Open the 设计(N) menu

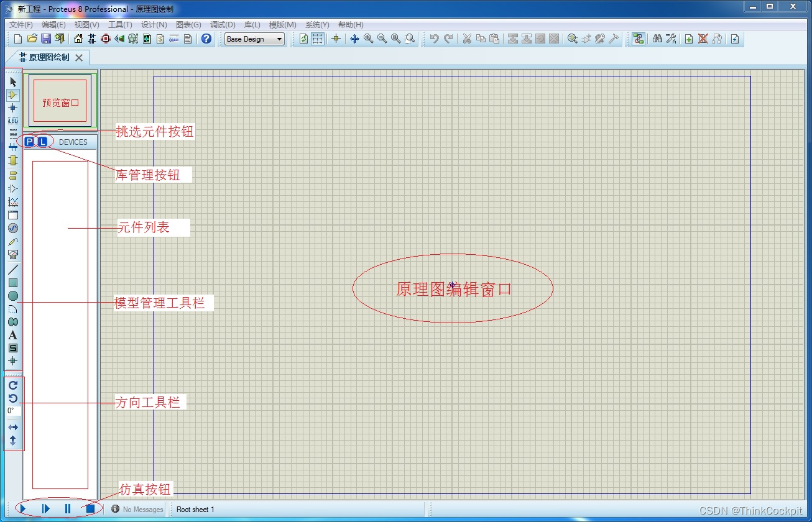pyautogui.click(x=154, y=25)
